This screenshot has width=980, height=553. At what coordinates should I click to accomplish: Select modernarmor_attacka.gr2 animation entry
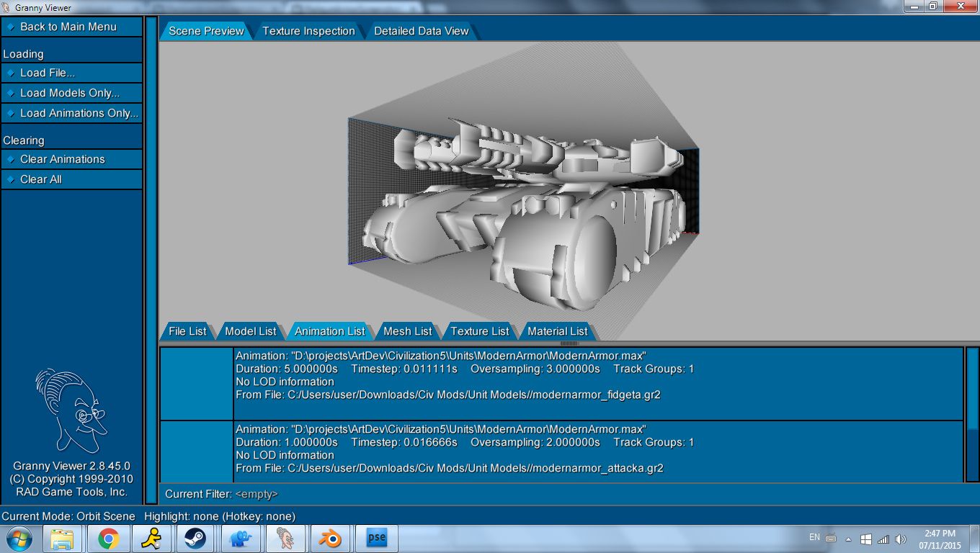561,451
